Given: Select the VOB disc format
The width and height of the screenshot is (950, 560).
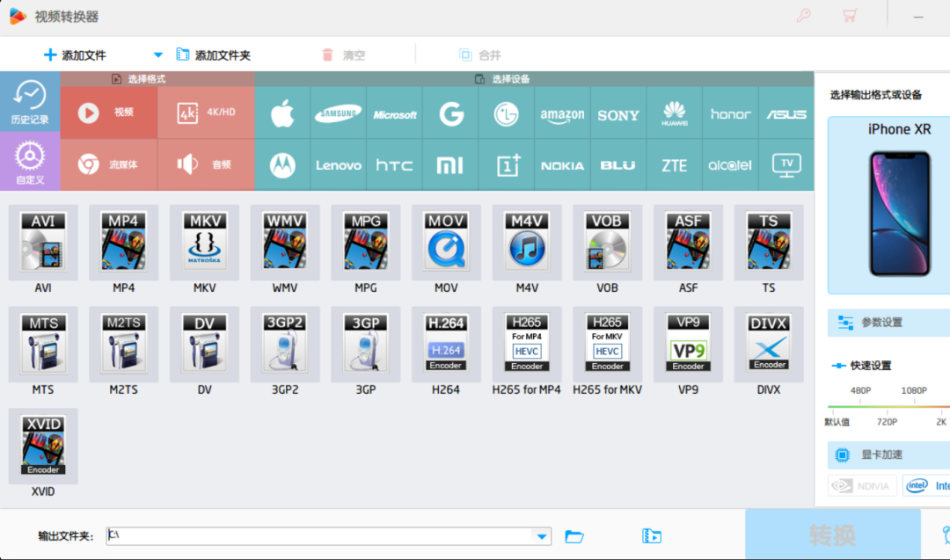Looking at the screenshot, I should coord(607,242).
